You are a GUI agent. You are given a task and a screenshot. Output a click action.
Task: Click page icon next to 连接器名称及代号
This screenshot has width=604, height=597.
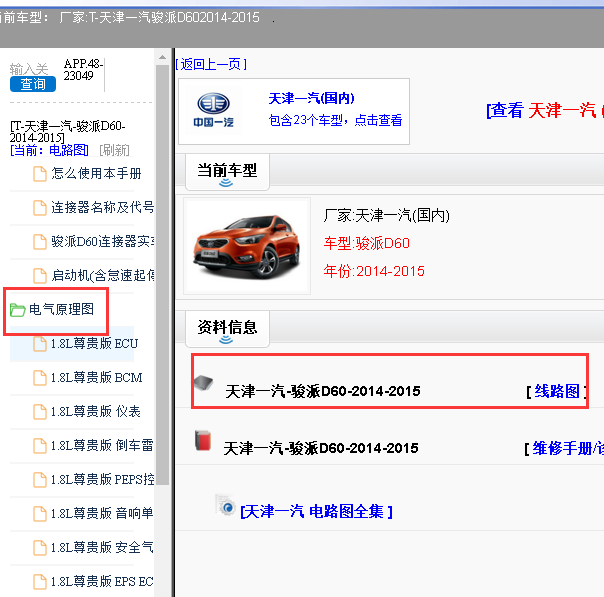point(40,208)
